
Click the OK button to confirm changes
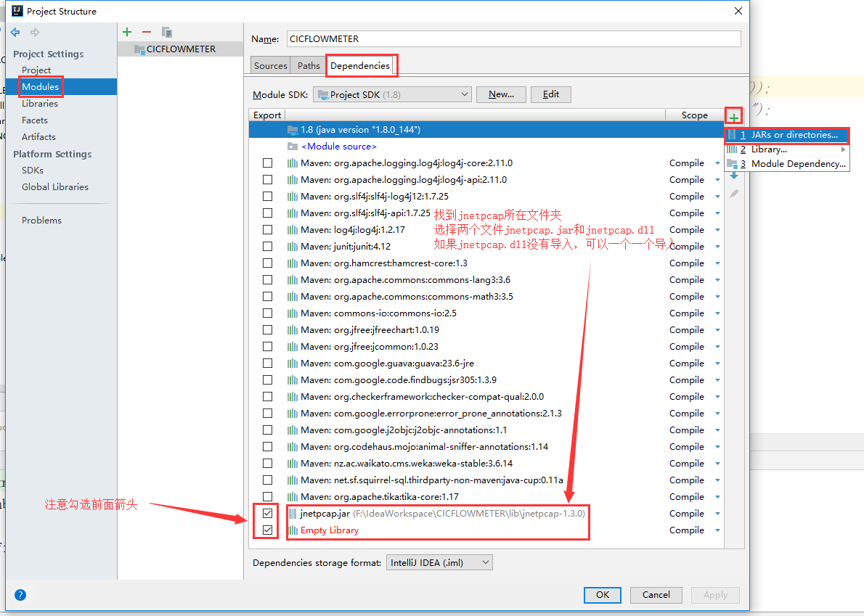point(602,594)
